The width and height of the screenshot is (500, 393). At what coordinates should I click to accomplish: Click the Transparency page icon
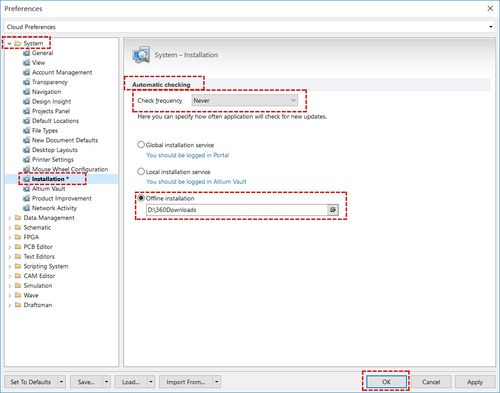pyautogui.click(x=27, y=82)
